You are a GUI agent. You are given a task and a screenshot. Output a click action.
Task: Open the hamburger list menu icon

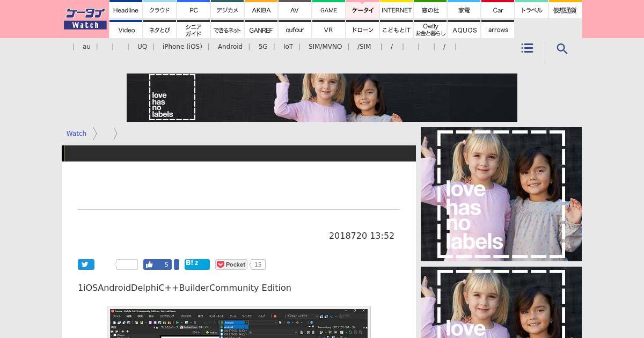[527, 48]
